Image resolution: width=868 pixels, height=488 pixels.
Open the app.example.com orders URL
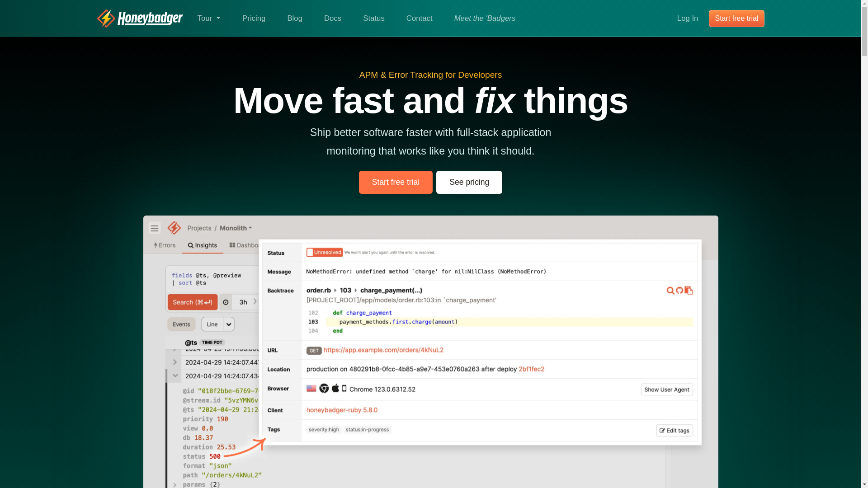pos(383,350)
